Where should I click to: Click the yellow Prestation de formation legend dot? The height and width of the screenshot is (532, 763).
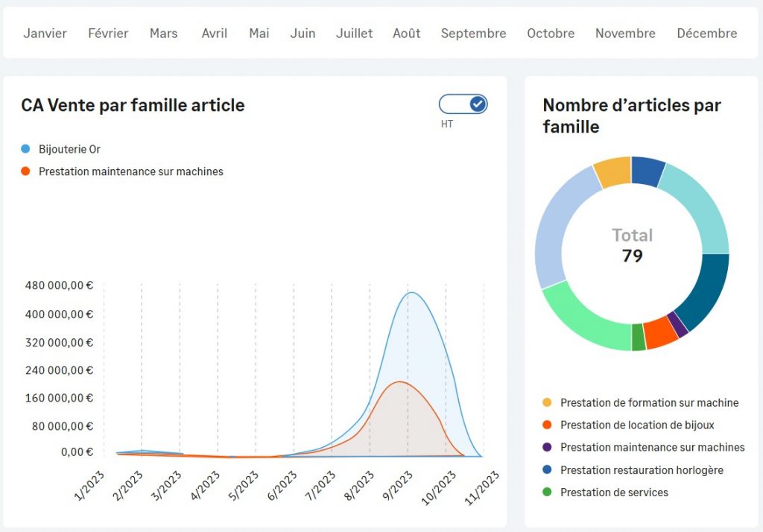pyautogui.click(x=548, y=403)
